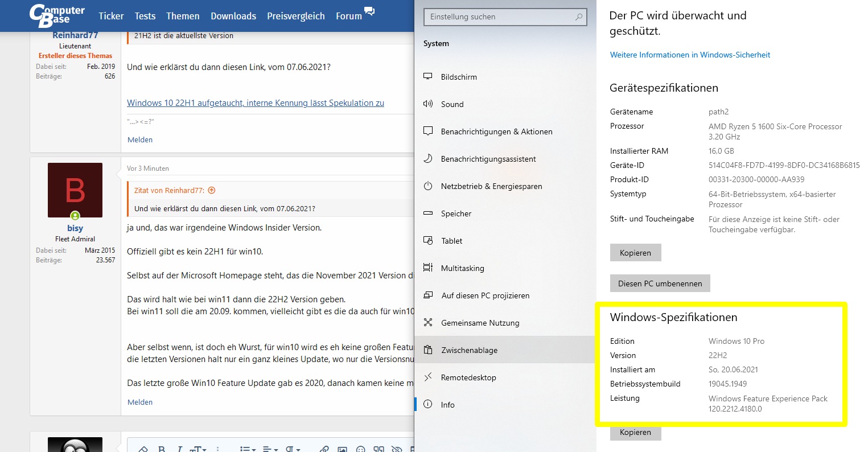The image size is (868, 452).
Task: Open bisy's username link
Action: (x=75, y=228)
